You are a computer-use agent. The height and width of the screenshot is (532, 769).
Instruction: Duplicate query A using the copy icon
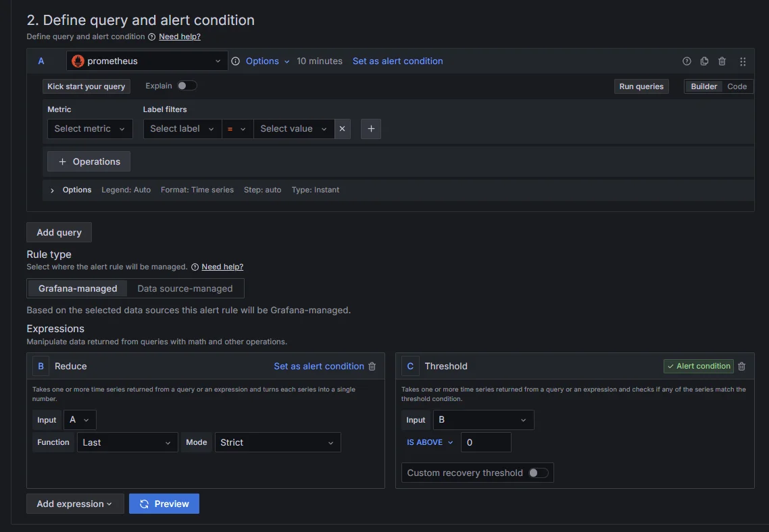704,61
